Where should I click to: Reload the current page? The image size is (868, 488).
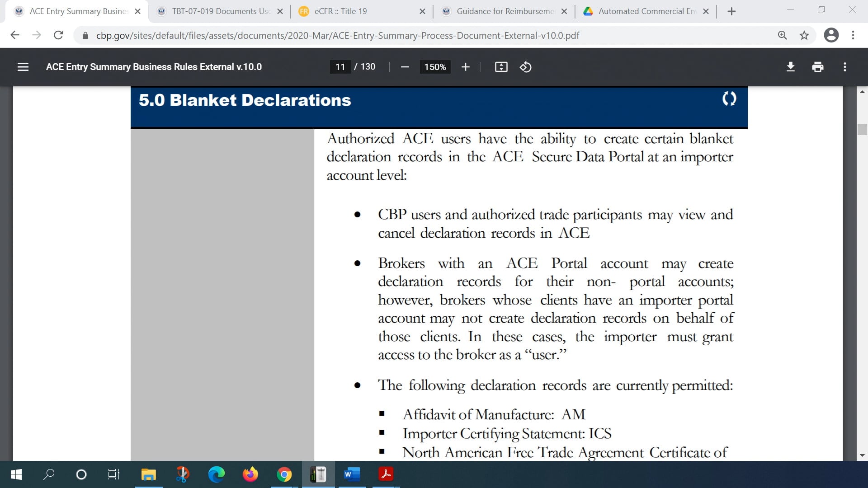pos(58,35)
